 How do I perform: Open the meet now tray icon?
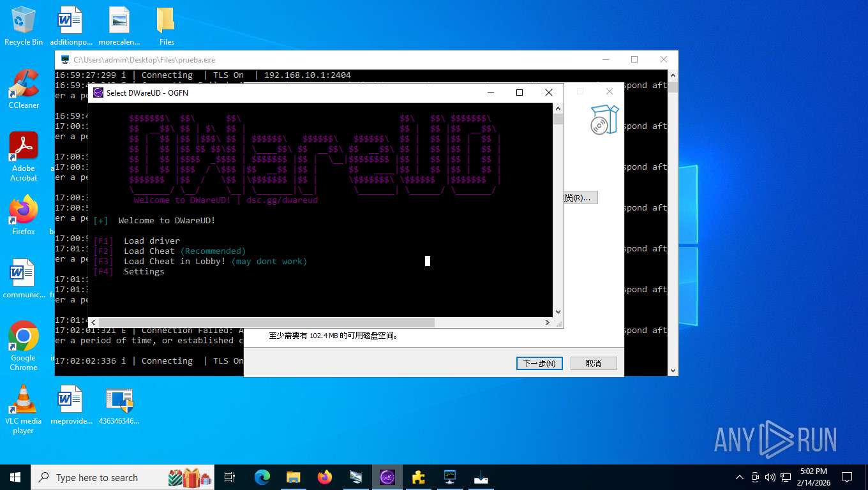[x=755, y=477]
